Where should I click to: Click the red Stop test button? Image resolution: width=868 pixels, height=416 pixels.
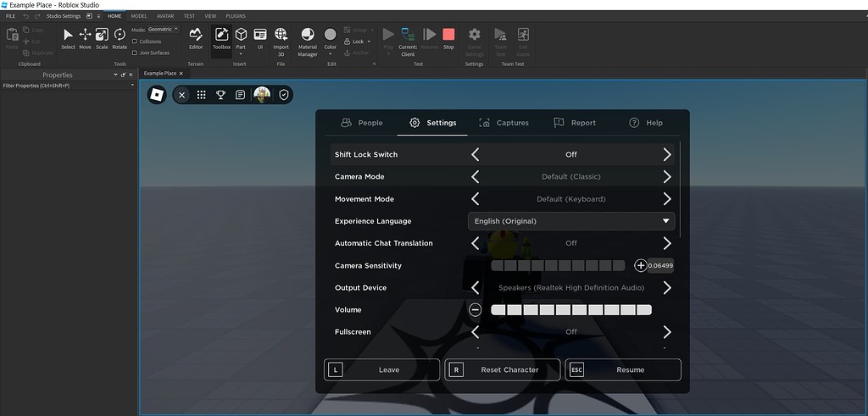point(448,38)
